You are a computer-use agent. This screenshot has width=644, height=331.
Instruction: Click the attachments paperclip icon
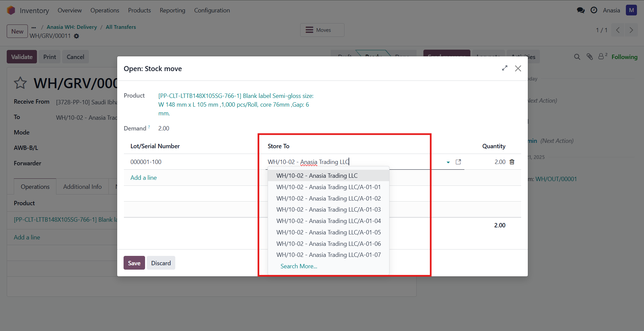(590, 57)
